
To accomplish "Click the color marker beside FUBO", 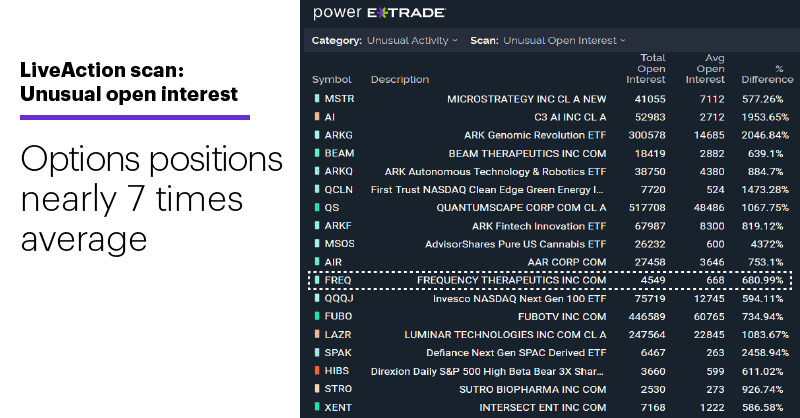I will (317, 316).
